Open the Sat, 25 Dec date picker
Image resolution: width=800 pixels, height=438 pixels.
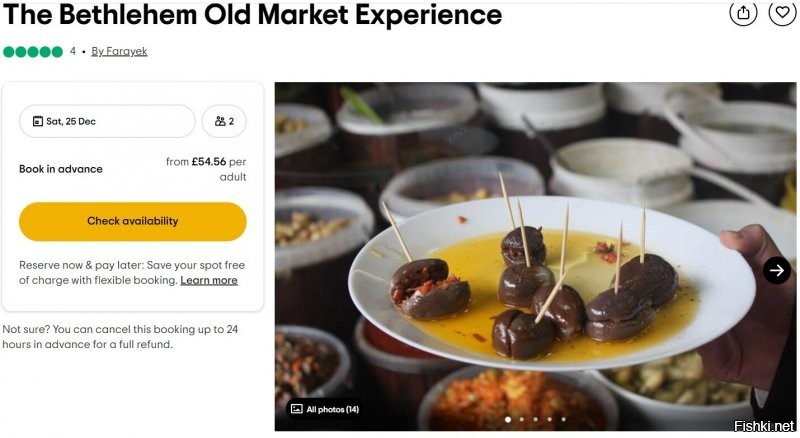click(x=107, y=121)
